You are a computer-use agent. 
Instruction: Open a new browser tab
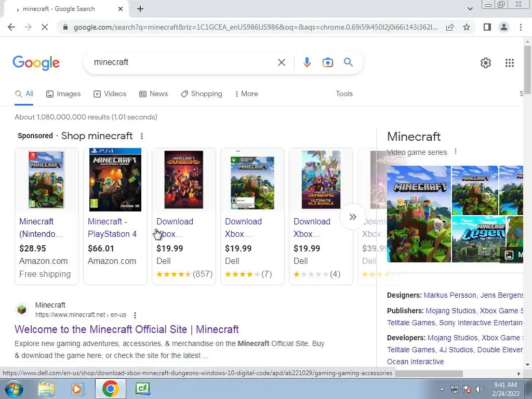click(140, 9)
